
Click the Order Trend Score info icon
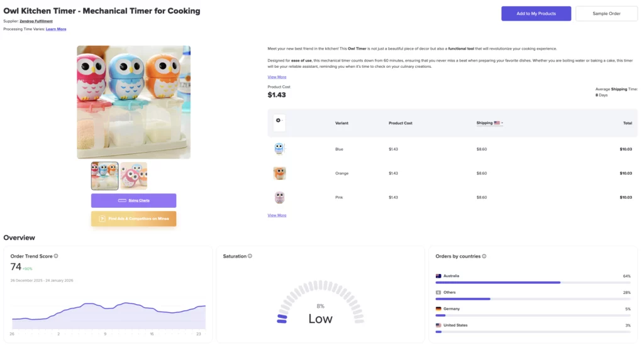[x=56, y=256]
